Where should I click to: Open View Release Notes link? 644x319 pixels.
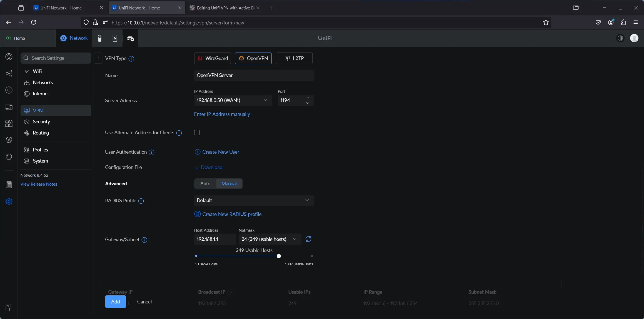point(39,184)
